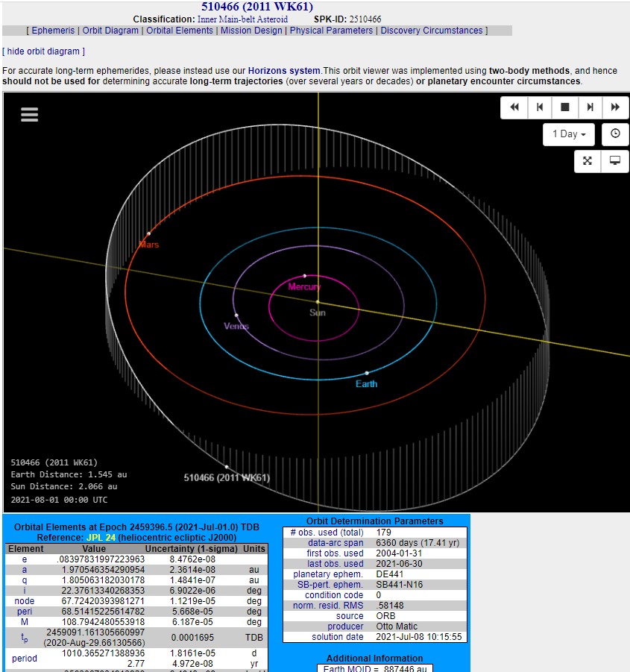The height and width of the screenshot is (672, 630).
Task: Reset view with the crossed-arrows icon
Action: tap(588, 161)
